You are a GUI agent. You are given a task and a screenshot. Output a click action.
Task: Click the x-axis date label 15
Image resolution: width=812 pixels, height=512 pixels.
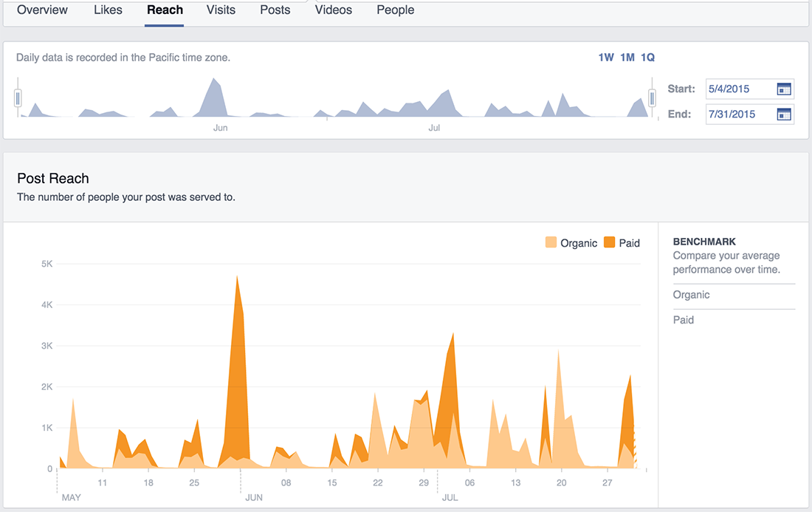[332, 482]
